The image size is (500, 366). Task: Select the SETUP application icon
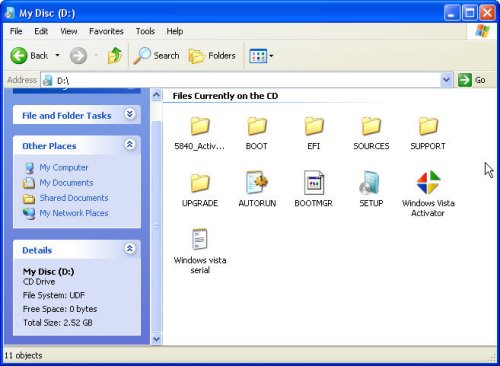pos(370,182)
